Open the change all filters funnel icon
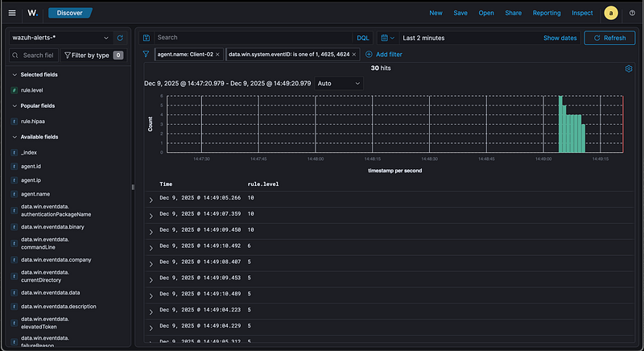This screenshot has width=644, height=351. 146,54
